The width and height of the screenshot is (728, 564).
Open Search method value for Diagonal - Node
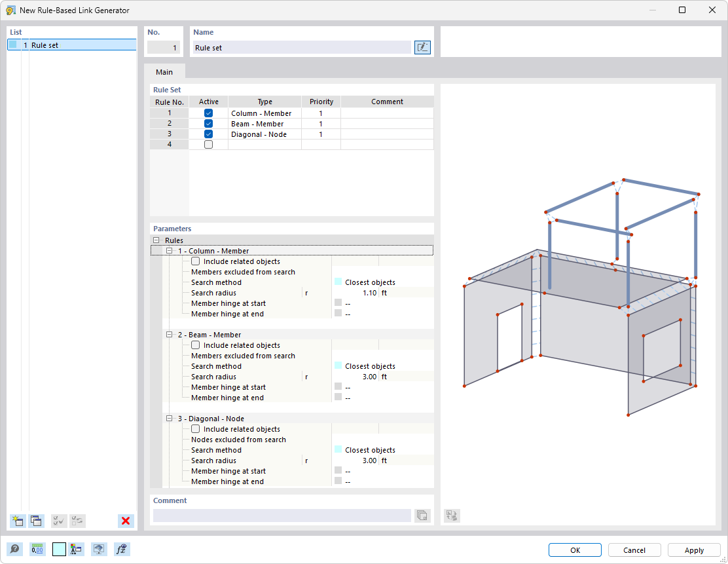click(x=382, y=450)
